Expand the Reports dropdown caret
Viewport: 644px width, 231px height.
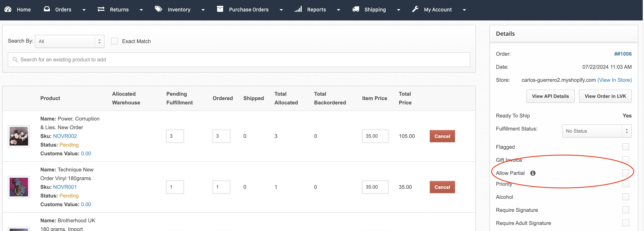[339, 10]
